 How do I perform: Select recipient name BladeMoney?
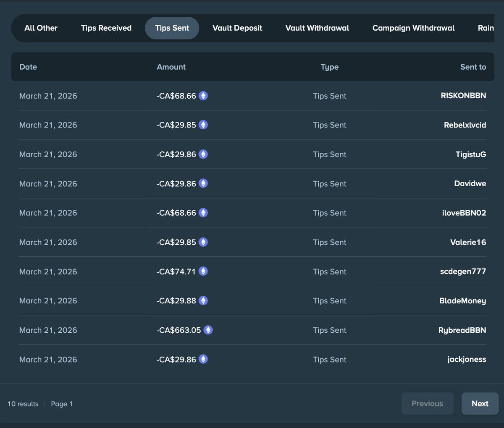tap(463, 301)
